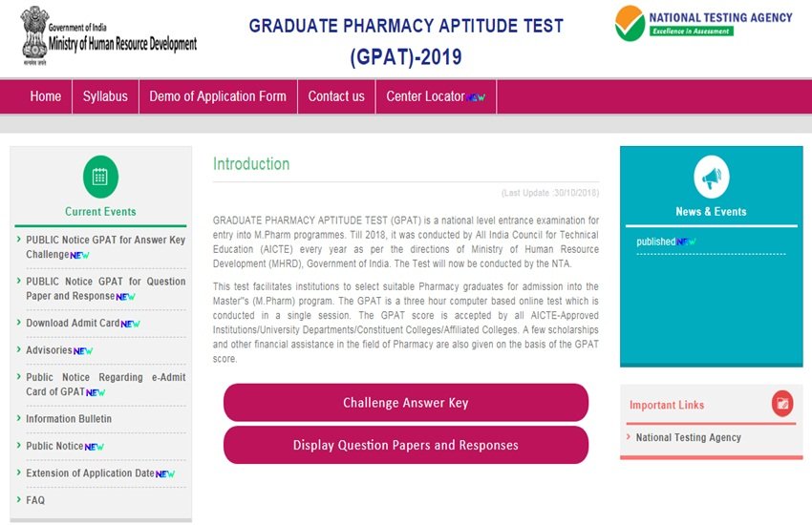Open PUBLIC Notice GPAT for Answer Key Challenge
This screenshot has height=525, width=812.
[106, 247]
